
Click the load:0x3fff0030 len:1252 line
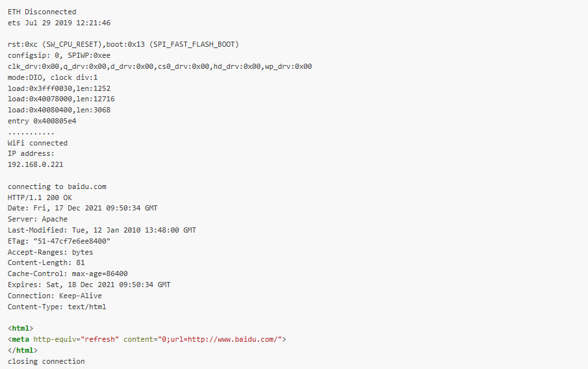click(x=59, y=88)
